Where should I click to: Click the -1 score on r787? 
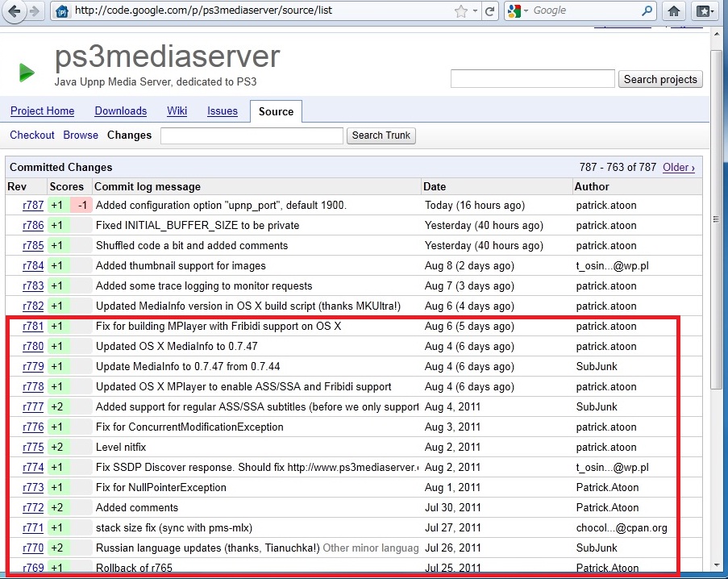[81, 205]
